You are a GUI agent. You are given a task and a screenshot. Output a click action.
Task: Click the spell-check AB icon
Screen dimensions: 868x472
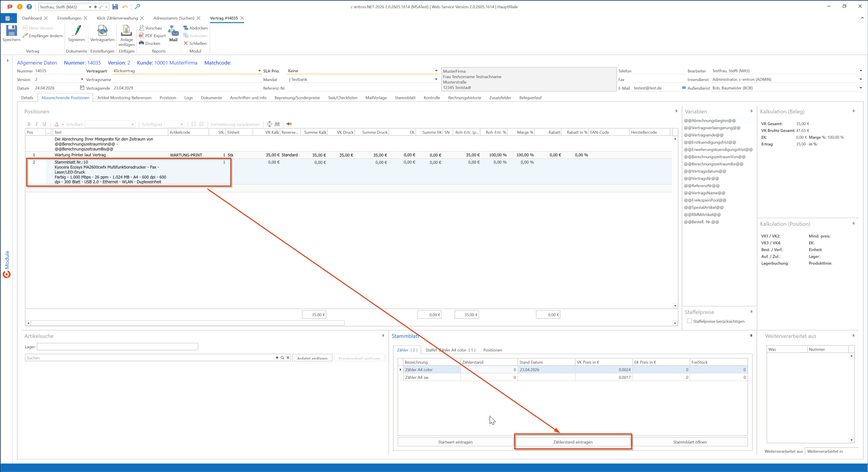[277, 124]
